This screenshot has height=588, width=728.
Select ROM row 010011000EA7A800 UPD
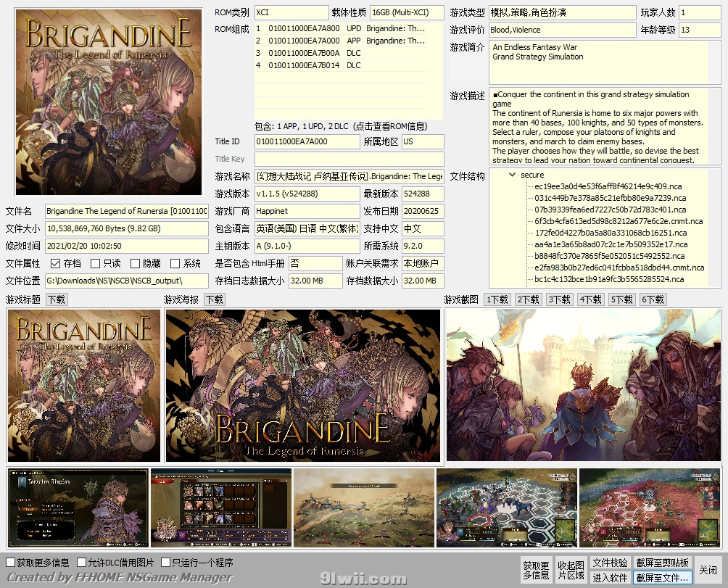point(341,28)
